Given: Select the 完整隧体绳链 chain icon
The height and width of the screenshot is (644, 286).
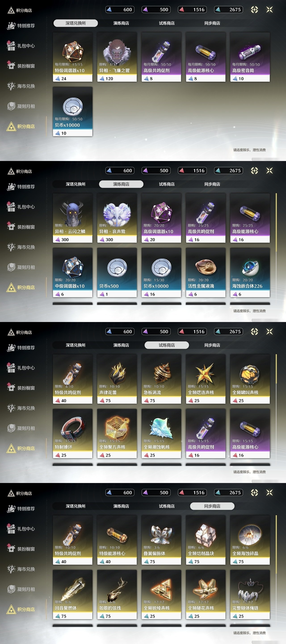Looking at the screenshot, I should (250, 589).
